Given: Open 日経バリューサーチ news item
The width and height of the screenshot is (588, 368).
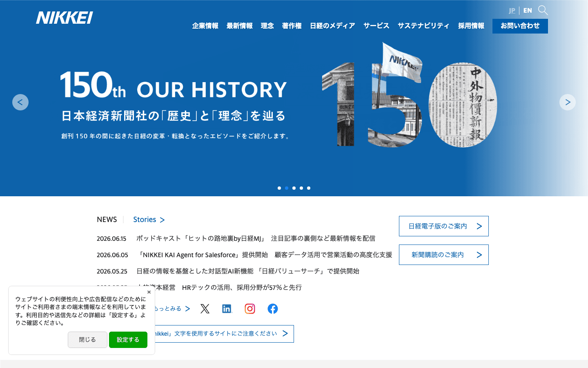Looking at the screenshot, I should [248, 271].
